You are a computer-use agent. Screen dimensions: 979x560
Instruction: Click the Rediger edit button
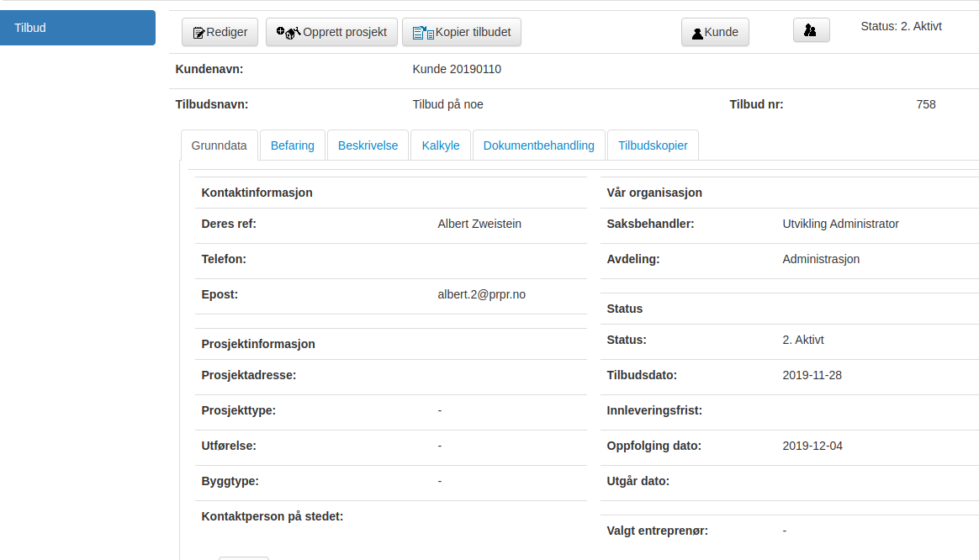click(x=220, y=33)
